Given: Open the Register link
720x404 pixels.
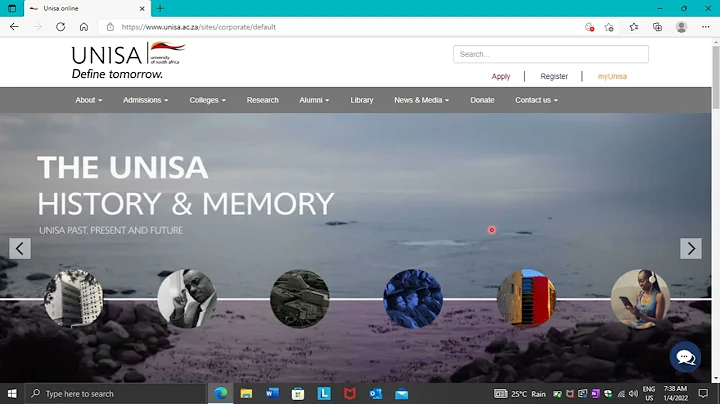Looking at the screenshot, I should tap(554, 76).
